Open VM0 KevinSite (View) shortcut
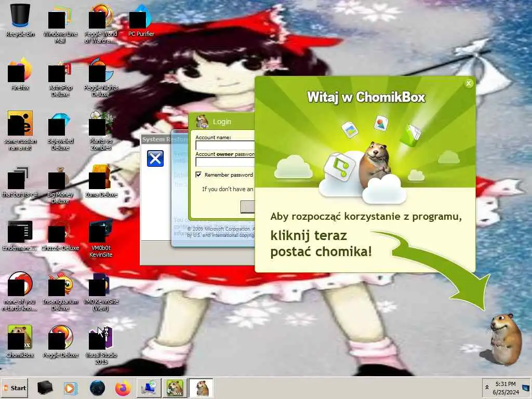The image size is (532, 399). [101, 292]
